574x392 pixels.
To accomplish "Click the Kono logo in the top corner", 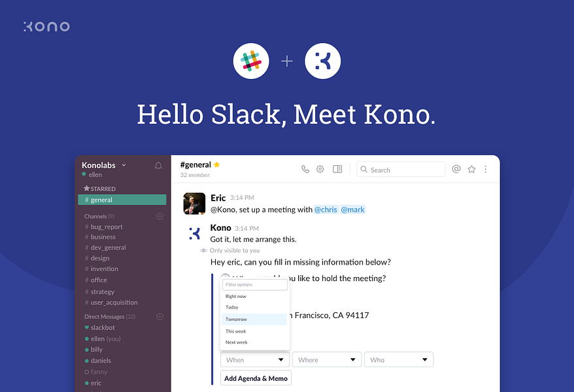I will [x=46, y=26].
